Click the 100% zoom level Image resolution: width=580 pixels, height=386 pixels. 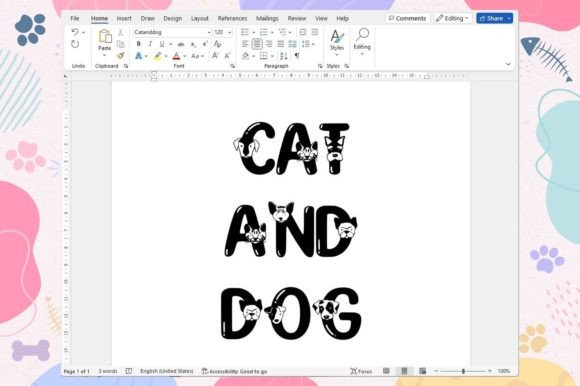(x=504, y=371)
